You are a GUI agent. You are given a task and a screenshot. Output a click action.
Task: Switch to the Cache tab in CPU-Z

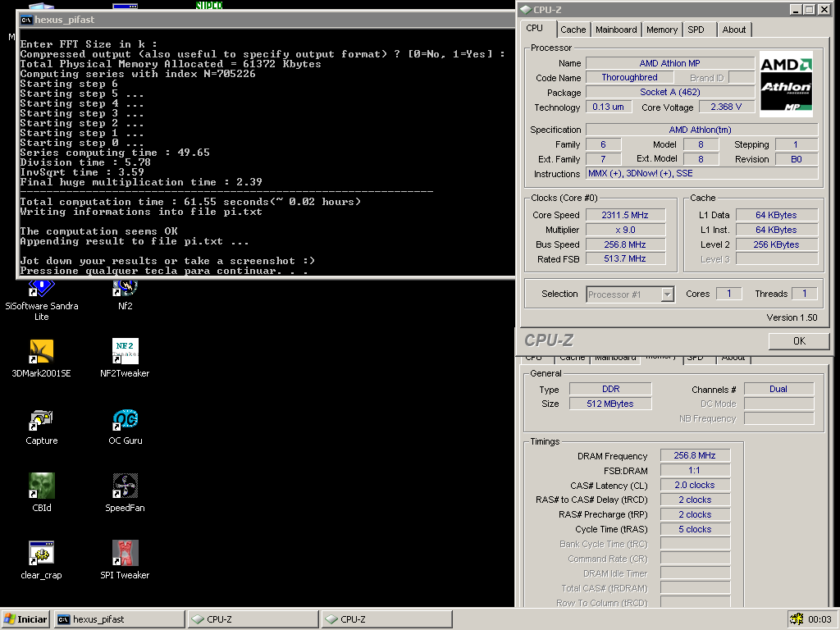click(573, 30)
